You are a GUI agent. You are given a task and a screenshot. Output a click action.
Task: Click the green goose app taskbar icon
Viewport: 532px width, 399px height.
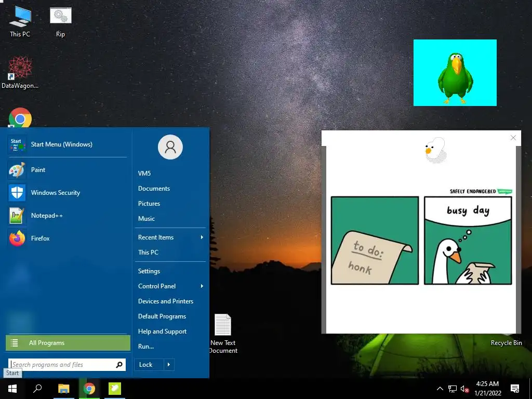click(115, 389)
